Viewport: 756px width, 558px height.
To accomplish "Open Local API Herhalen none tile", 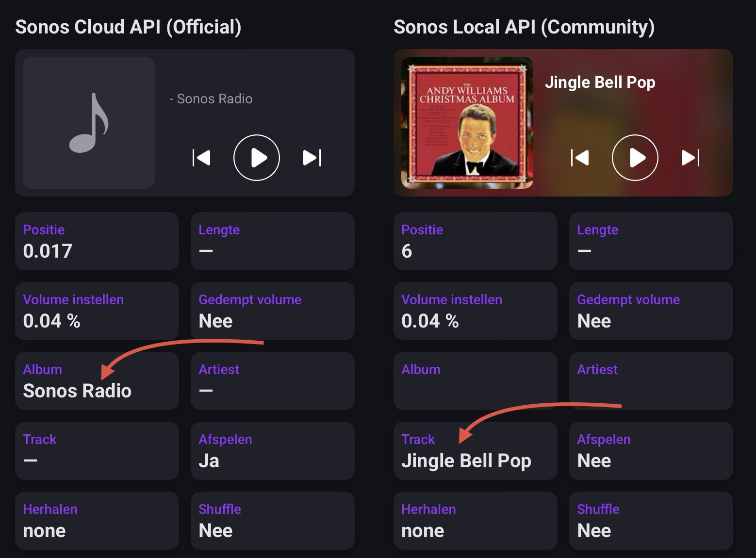I will point(476,521).
